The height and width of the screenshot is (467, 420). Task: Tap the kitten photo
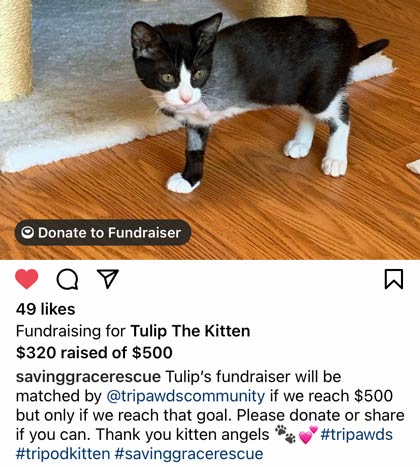(210, 130)
